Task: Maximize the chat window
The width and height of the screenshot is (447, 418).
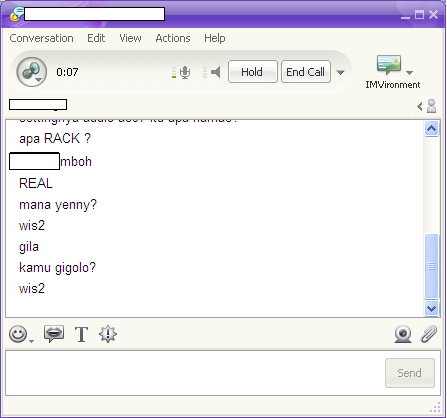Action: [419, 15]
